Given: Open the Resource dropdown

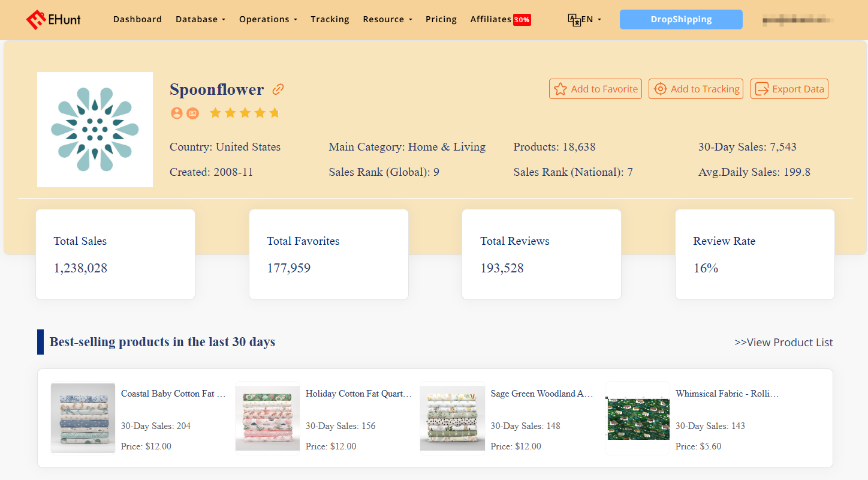Looking at the screenshot, I should (387, 19).
